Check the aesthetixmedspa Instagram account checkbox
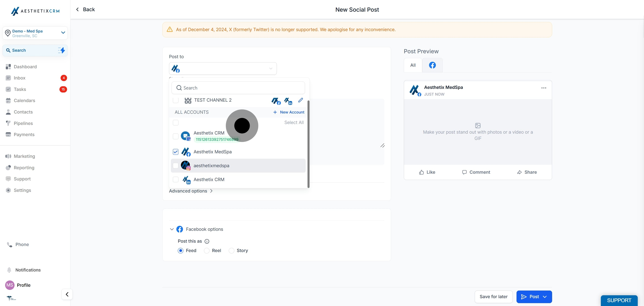The height and width of the screenshot is (306, 644). coord(176,166)
